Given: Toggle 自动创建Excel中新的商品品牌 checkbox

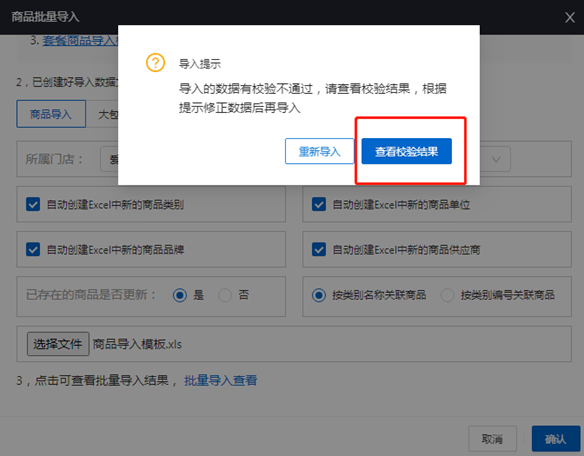Looking at the screenshot, I should 33,249.
